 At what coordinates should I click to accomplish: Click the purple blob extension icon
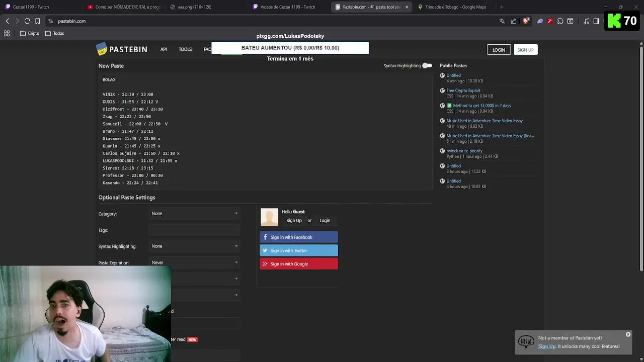coord(540,21)
